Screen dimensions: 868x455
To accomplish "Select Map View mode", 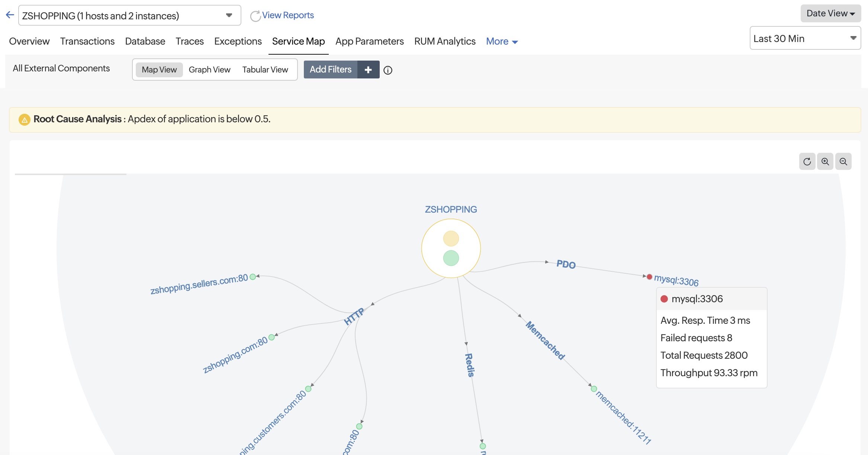I will tap(159, 70).
